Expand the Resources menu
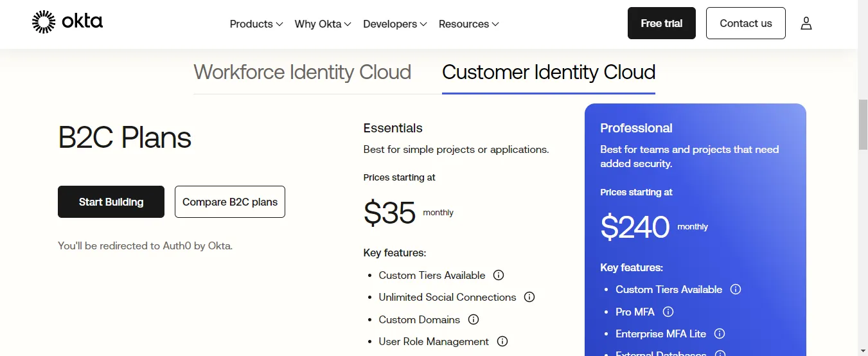The width and height of the screenshot is (868, 356). click(468, 24)
